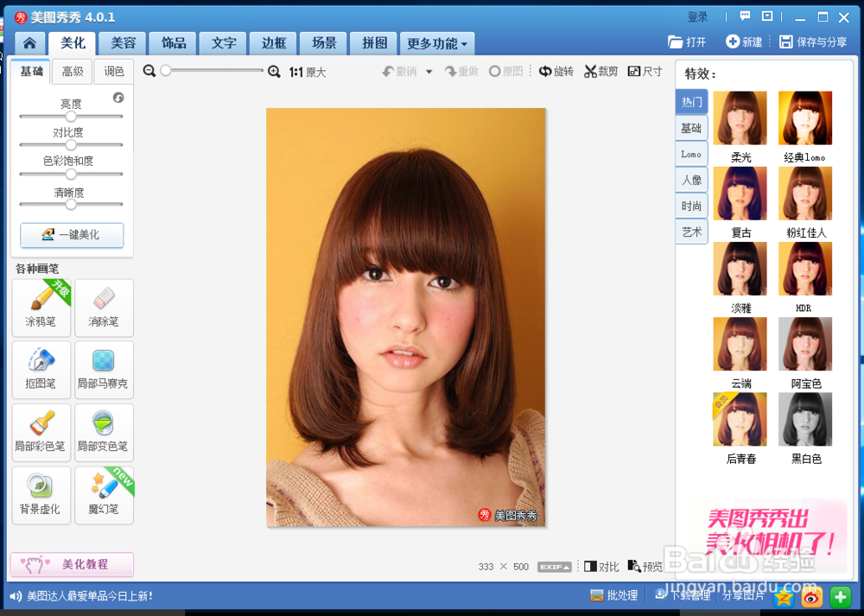Expand the 更多功能 dropdown tab

tap(437, 43)
